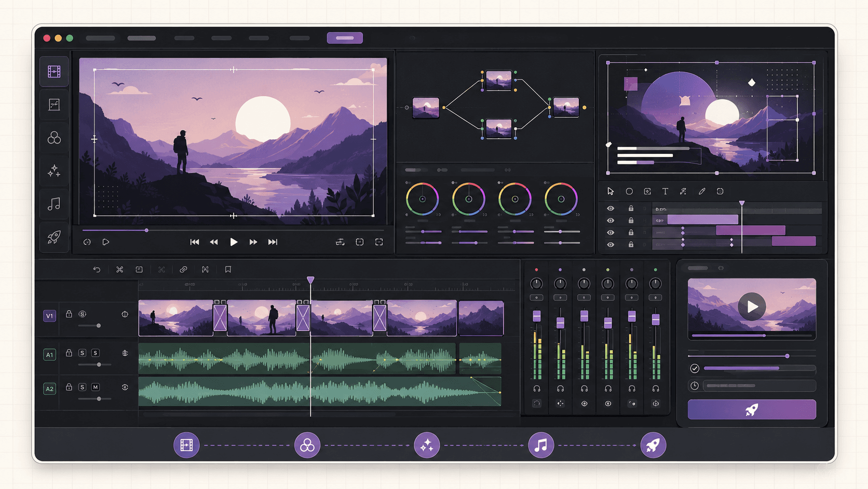Click the purple rocket export button
This screenshot has height=489, width=868.
point(752,409)
